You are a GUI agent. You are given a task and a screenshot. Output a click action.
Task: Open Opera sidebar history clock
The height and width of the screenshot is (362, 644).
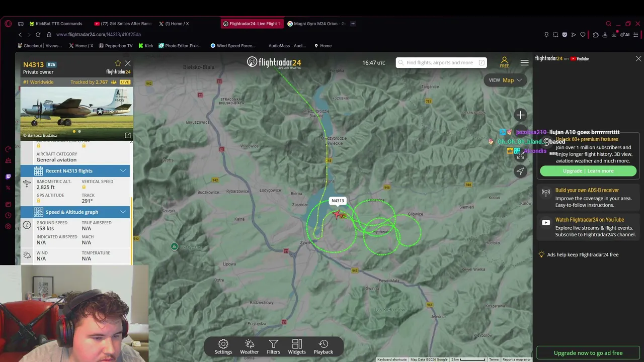[x=8, y=215]
